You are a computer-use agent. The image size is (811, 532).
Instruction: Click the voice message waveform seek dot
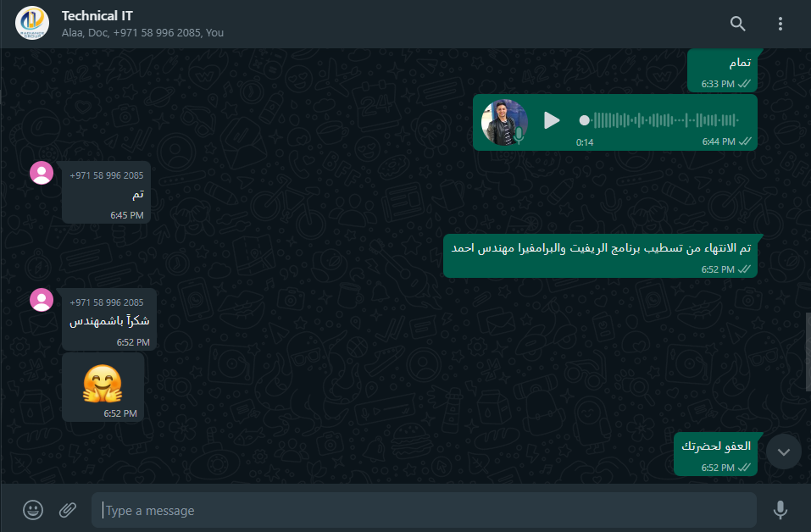(x=584, y=120)
